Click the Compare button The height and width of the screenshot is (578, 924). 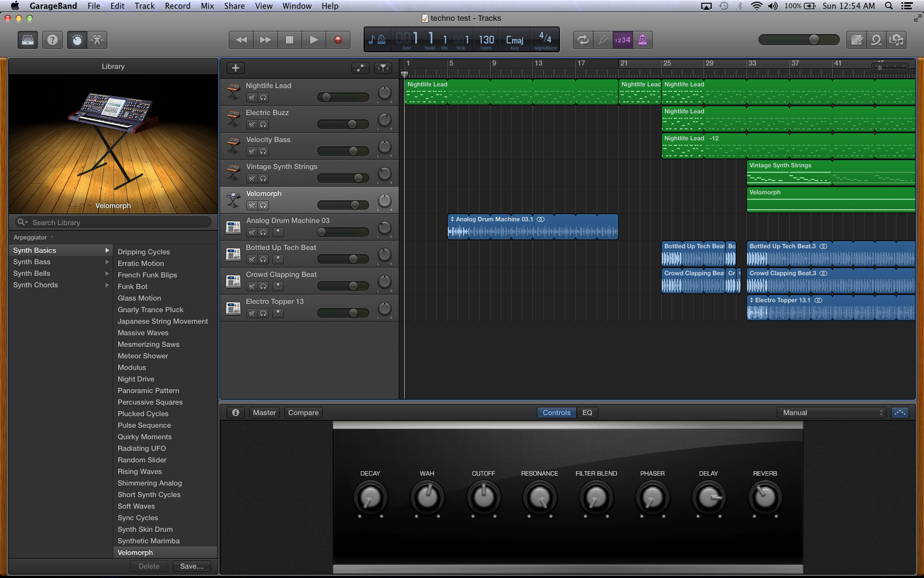pos(304,412)
